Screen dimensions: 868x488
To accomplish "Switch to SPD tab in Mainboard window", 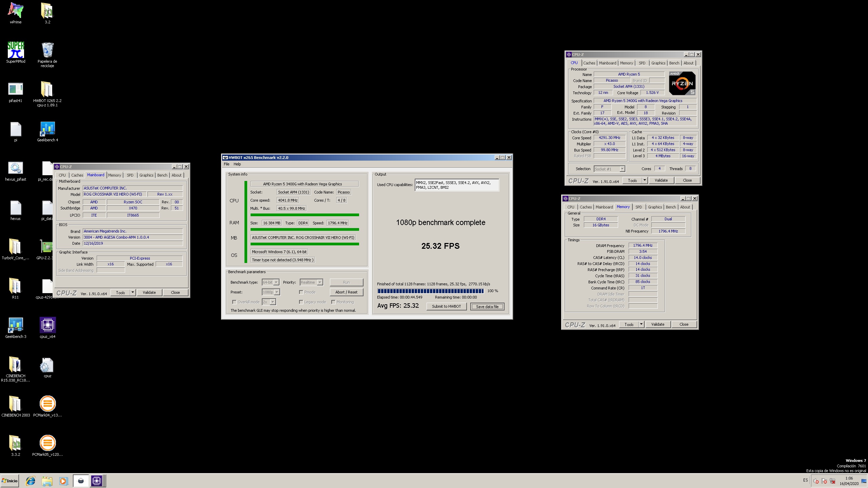I will (130, 175).
